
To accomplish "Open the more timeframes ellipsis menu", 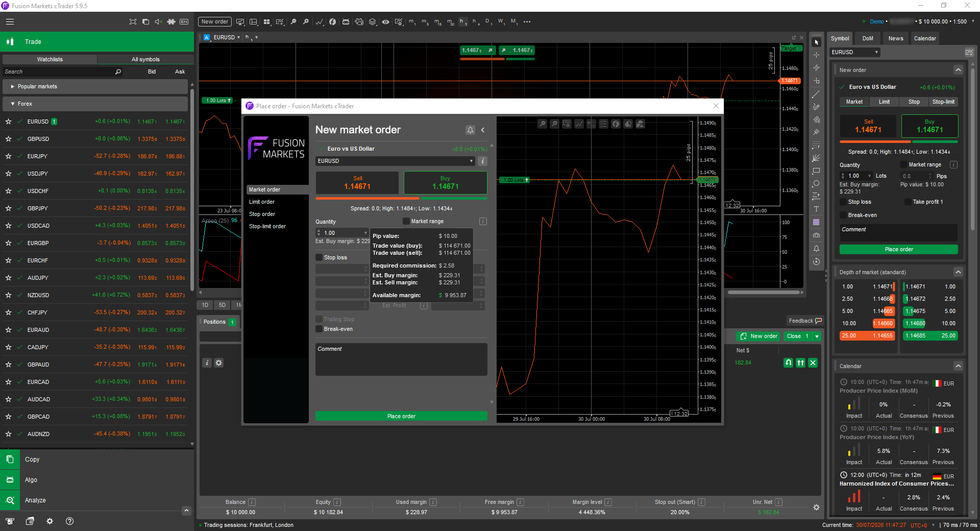I will 527,21.
